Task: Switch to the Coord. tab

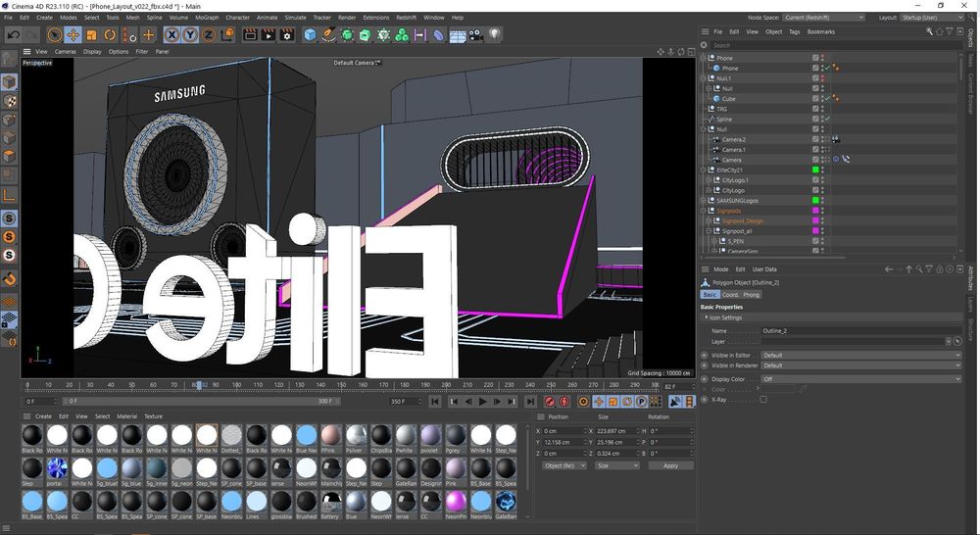Action: click(x=731, y=294)
